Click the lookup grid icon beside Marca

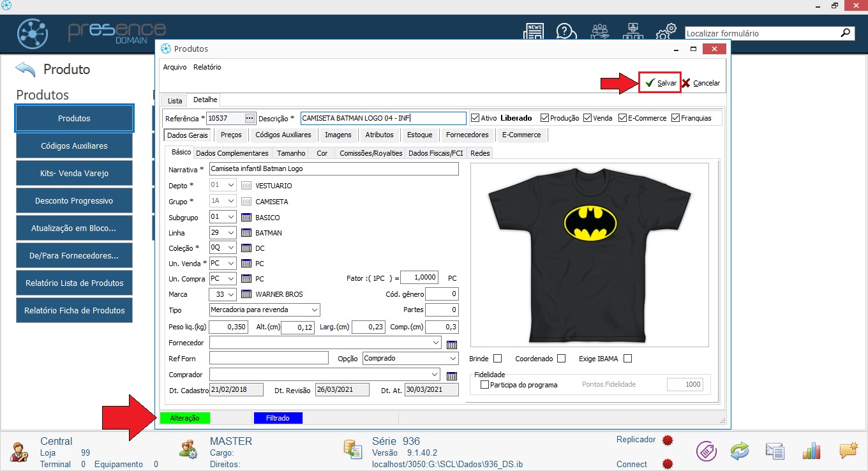point(246,294)
